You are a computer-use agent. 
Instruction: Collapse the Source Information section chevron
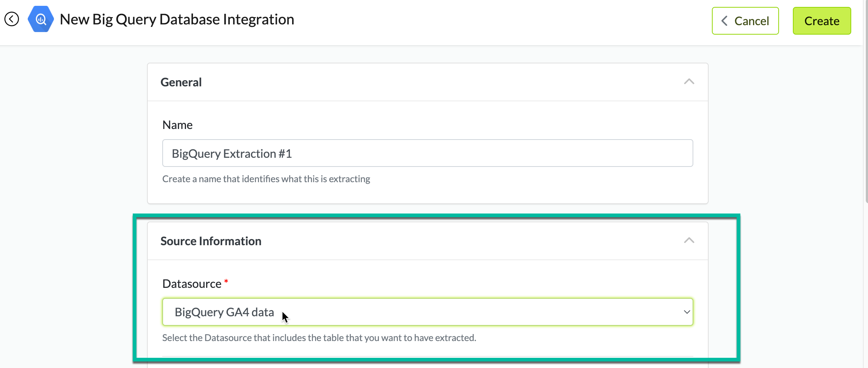(689, 240)
